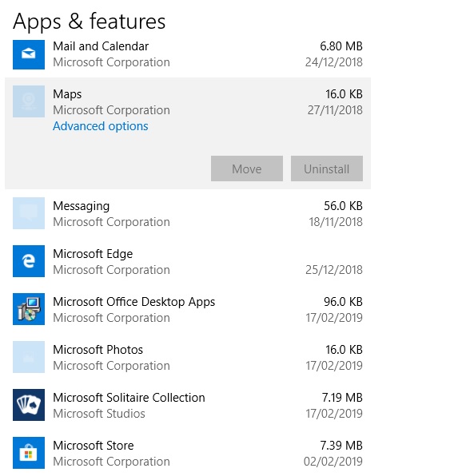The image size is (462, 476).
Task: Select the Mail and Calendar entry name
Action: [x=101, y=46]
